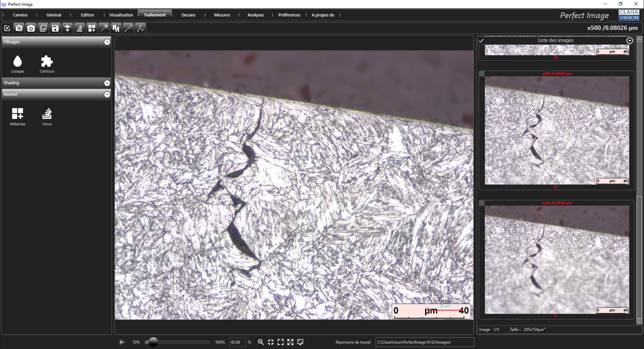Open the Liste des images dropdown arrow
This screenshot has width=644, height=349.
(630, 41)
